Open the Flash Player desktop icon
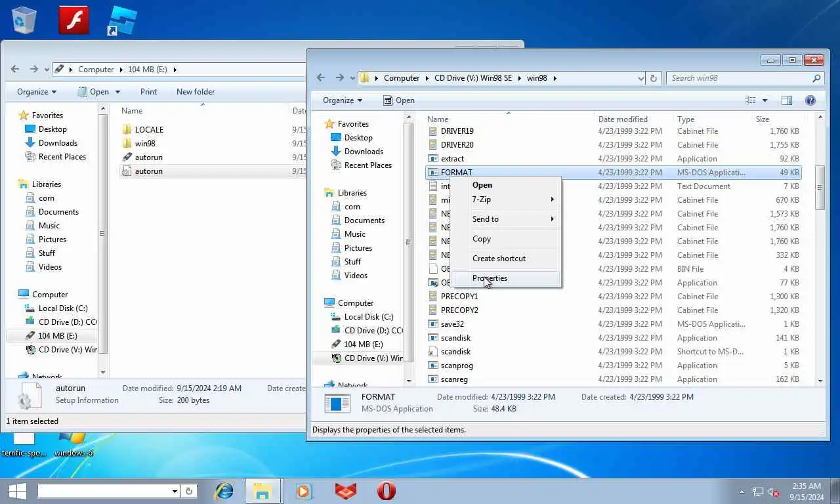Image resolution: width=840 pixels, height=504 pixels. pos(73,20)
